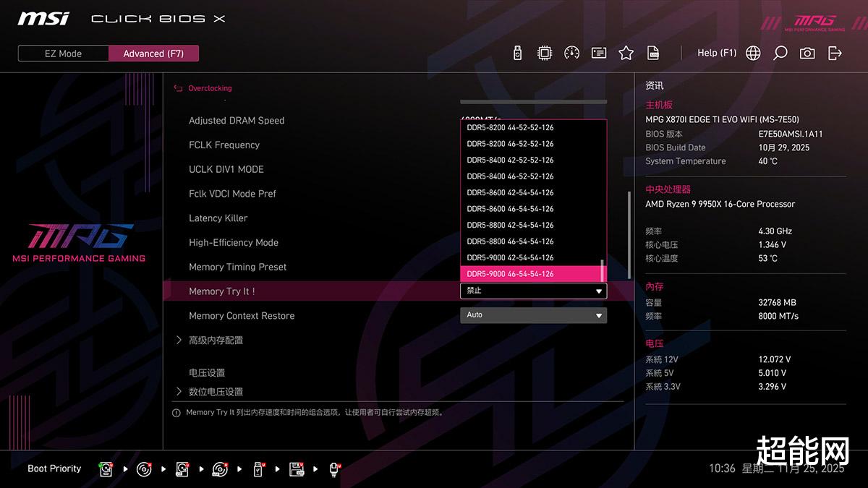Screen dimensions: 868x488
Task: Change language with the globe icon
Action: tap(753, 53)
